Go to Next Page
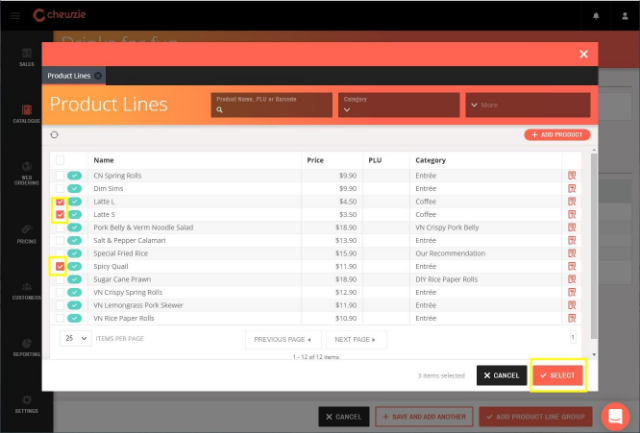 [x=356, y=340]
